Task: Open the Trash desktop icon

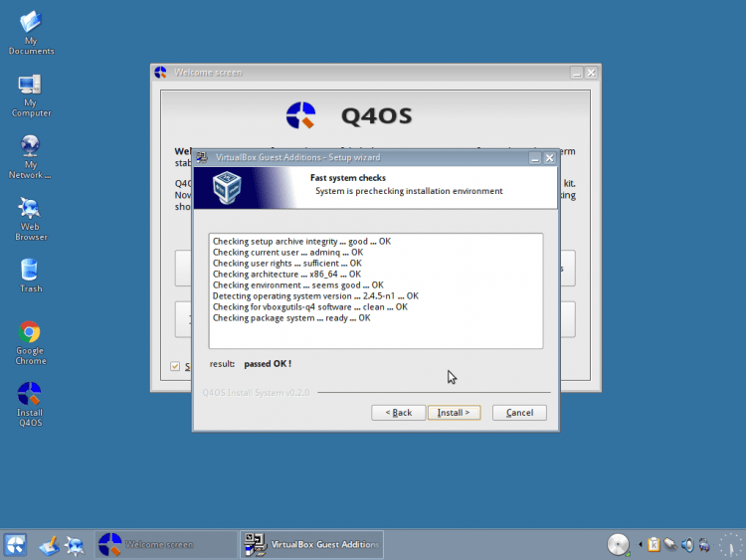Action: pos(31,271)
